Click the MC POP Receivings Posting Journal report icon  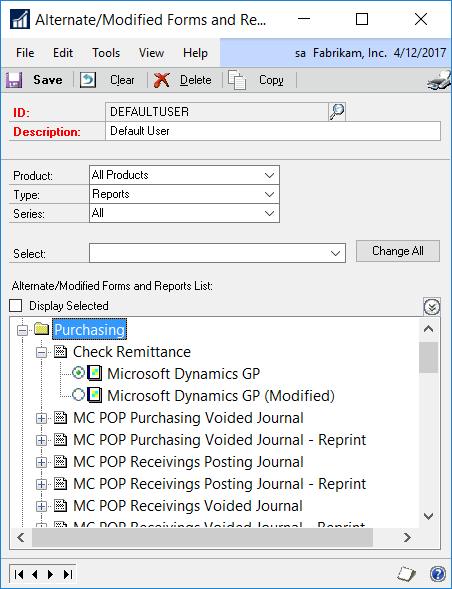coord(60,462)
